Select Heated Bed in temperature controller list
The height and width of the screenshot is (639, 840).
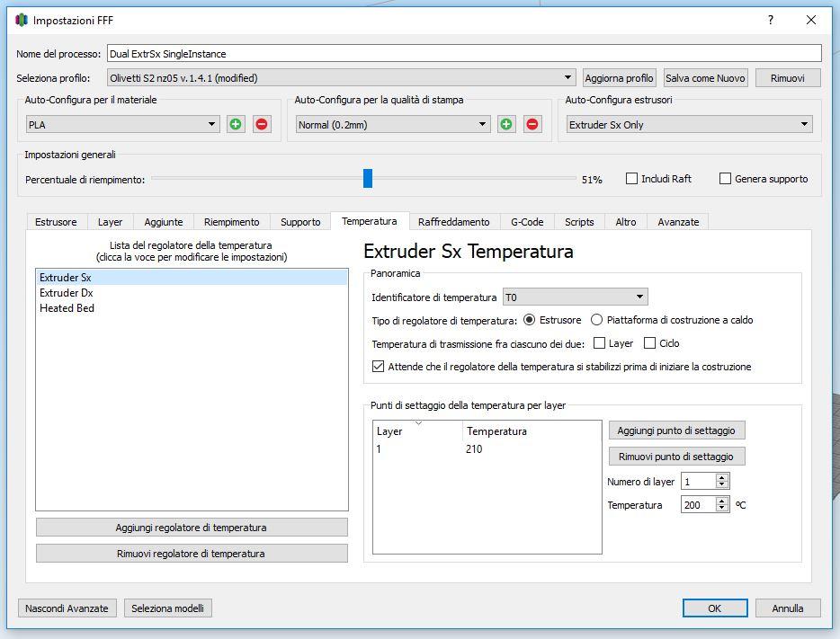(67, 308)
